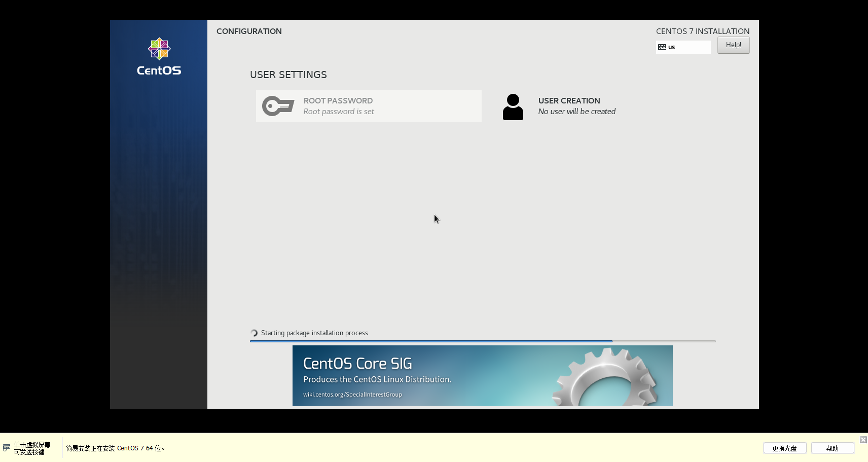Open USER CREATION settings

[603, 106]
